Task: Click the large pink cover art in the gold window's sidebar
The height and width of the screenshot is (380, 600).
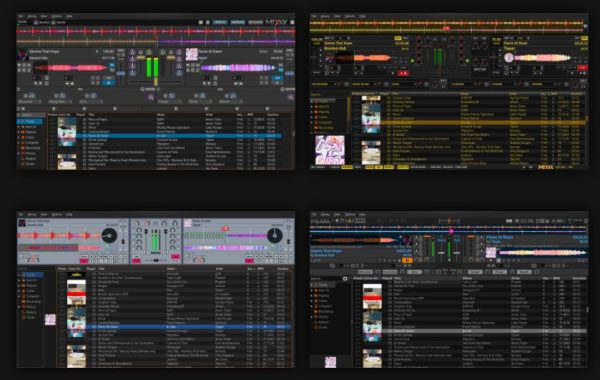Action: [329, 150]
